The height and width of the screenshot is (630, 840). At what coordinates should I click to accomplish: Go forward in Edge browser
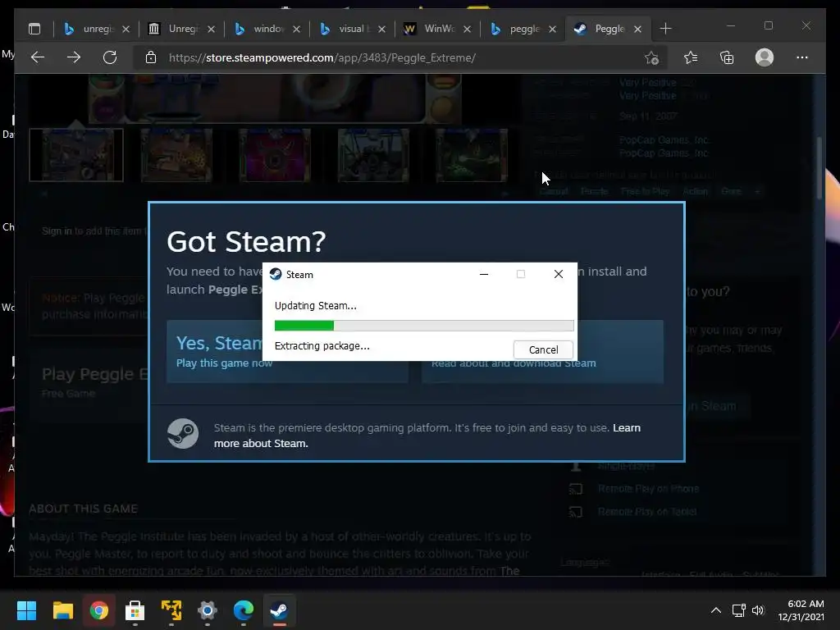(x=73, y=57)
